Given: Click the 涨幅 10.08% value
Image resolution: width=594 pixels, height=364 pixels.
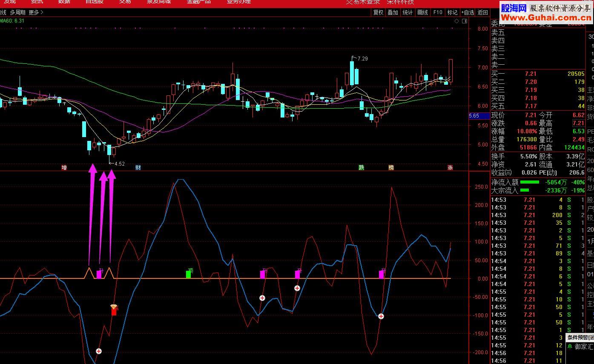Looking at the screenshot, I should coord(527,131).
